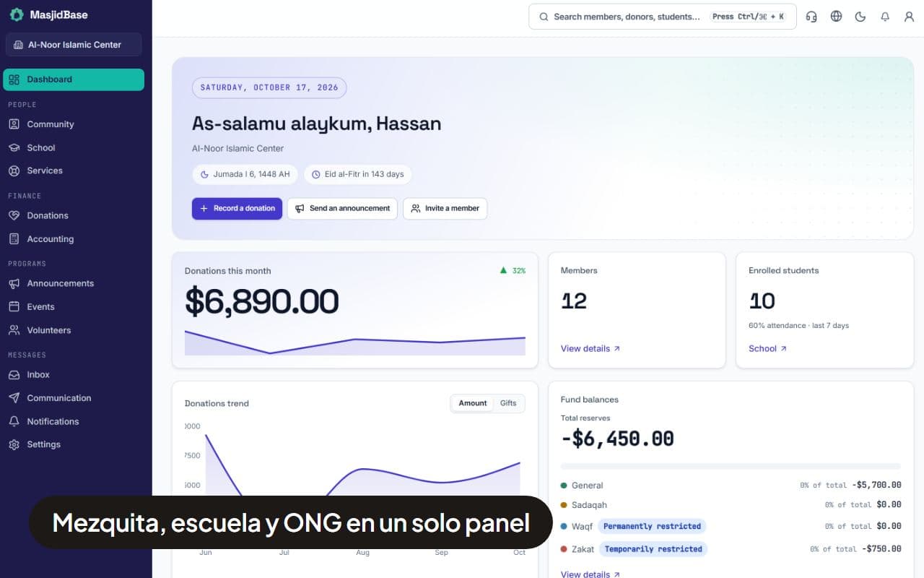Image resolution: width=924 pixels, height=578 pixels.
Task: Click the General fund green dot
Action: tap(564, 486)
